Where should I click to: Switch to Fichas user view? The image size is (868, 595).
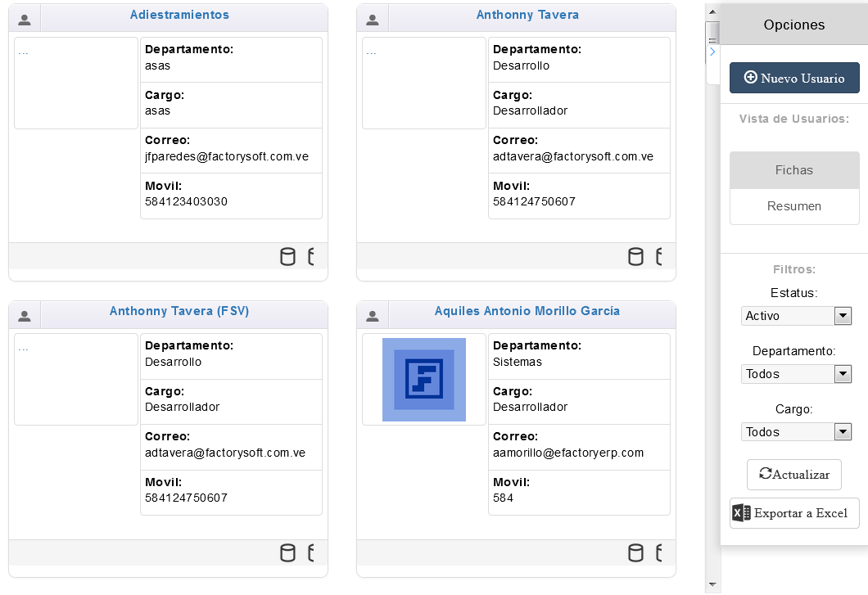pyautogui.click(x=794, y=170)
